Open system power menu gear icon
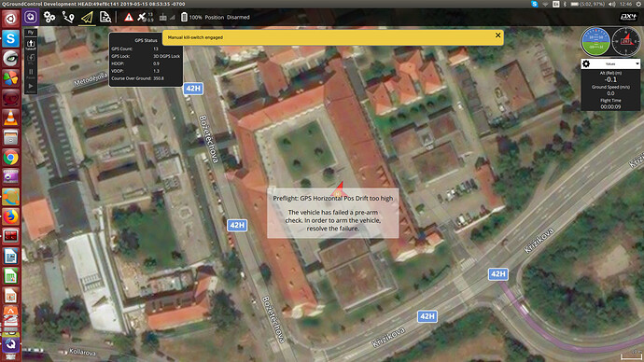This screenshot has height=362, width=644. click(639, 4)
